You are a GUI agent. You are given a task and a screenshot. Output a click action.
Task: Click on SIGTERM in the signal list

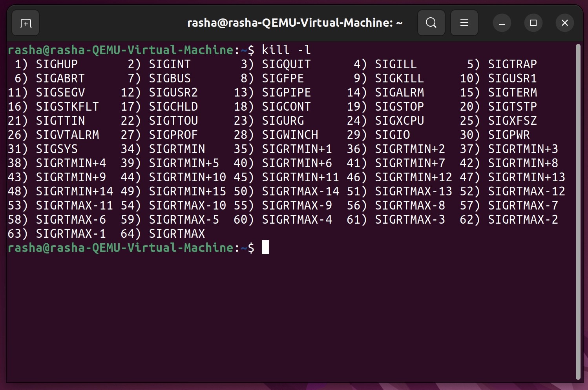coord(512,92)
